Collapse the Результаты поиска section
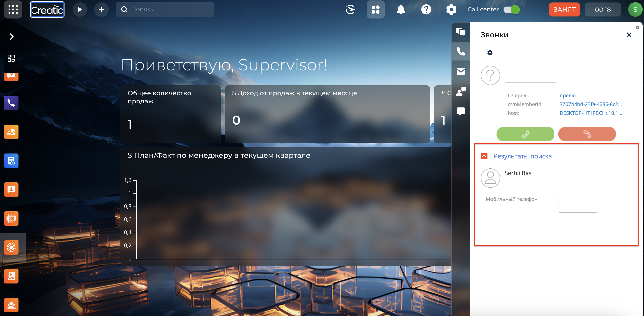644x316 pixels. (x=484, y=156)
